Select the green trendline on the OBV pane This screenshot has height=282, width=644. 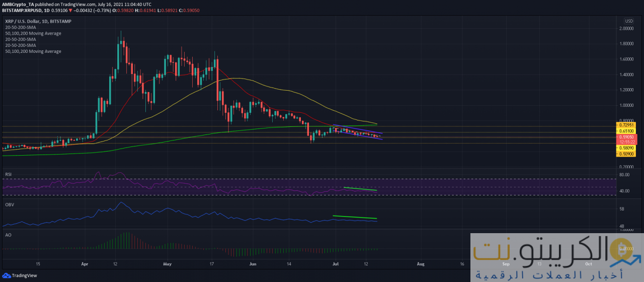point(355,218)
